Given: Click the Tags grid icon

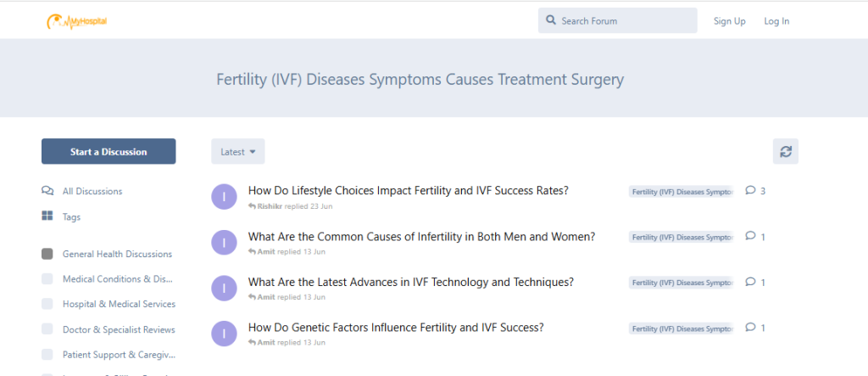Looking at the screenshot, I should 47,216.
